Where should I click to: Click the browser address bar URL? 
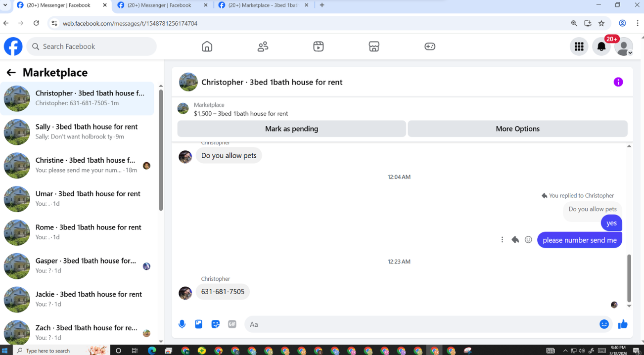point(130,23)
